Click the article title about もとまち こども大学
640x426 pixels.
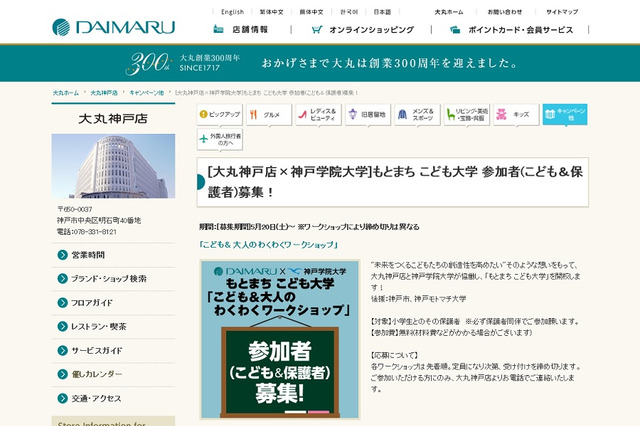(395, 182)
